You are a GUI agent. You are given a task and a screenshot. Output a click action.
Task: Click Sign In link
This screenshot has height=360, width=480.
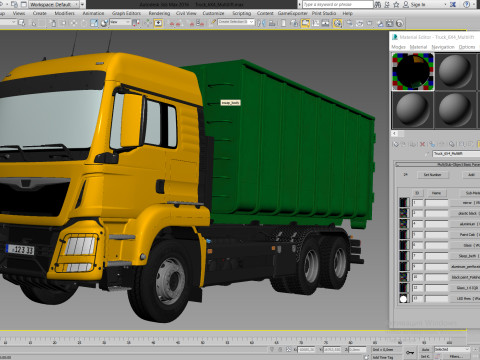pyautogui.click(x=419, y=4)
